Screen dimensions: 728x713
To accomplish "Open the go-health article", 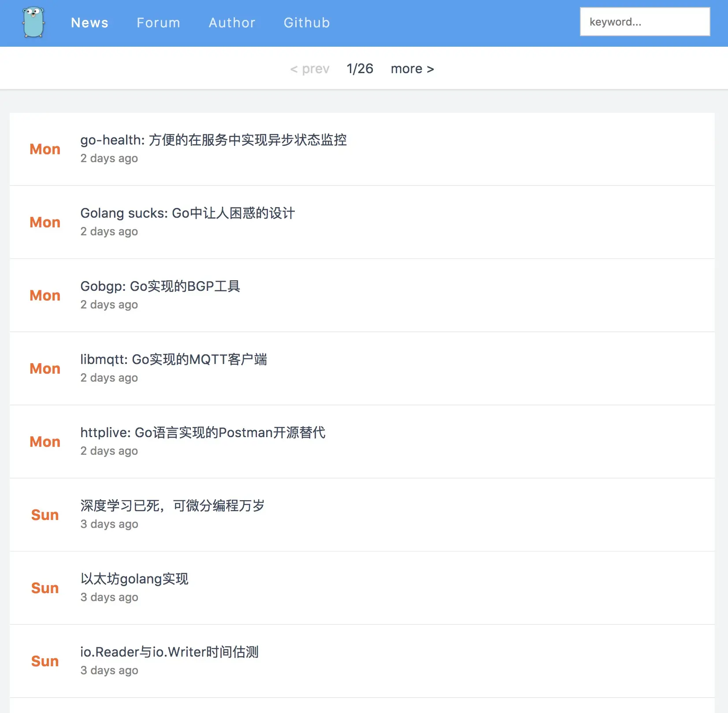I will pyautogui.click(x=213, y=140).
